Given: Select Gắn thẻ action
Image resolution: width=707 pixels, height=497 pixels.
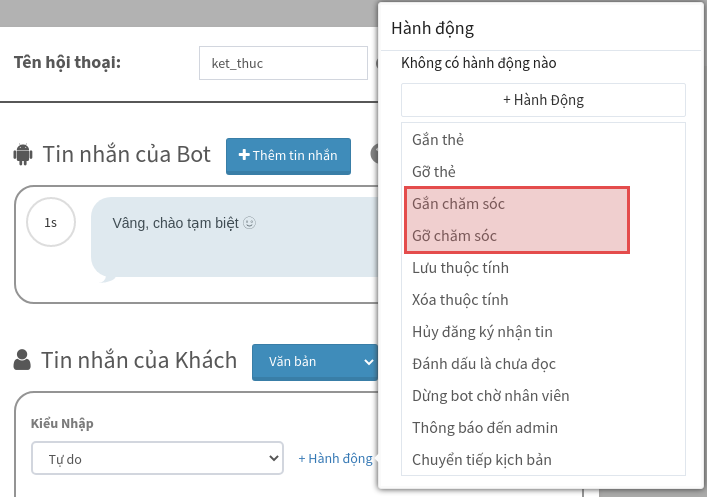Looking at the screenshot, I should pyautogui.click(x=543, y=140).
